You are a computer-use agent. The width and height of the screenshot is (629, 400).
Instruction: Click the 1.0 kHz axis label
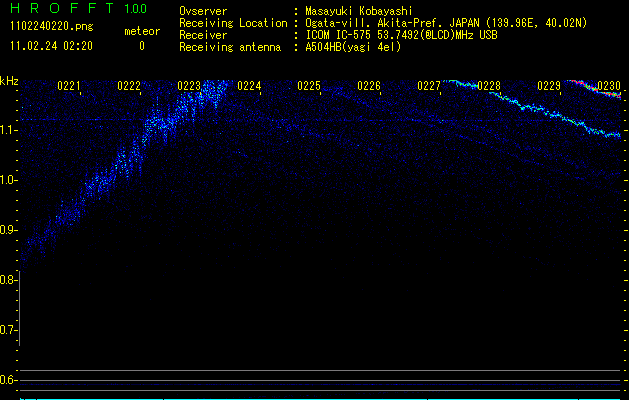point(9,180)
